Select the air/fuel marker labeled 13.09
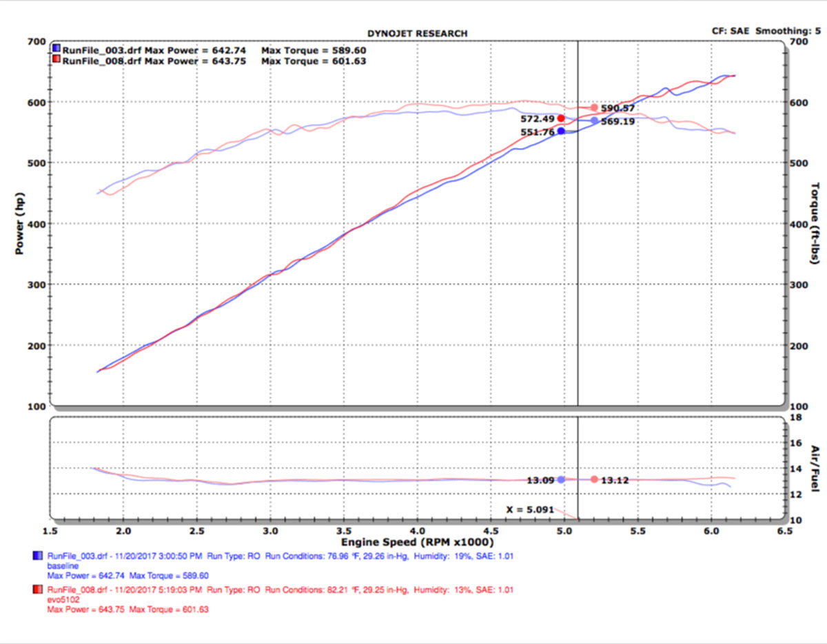Screen dimensions: 827x644 pos(561,479)
